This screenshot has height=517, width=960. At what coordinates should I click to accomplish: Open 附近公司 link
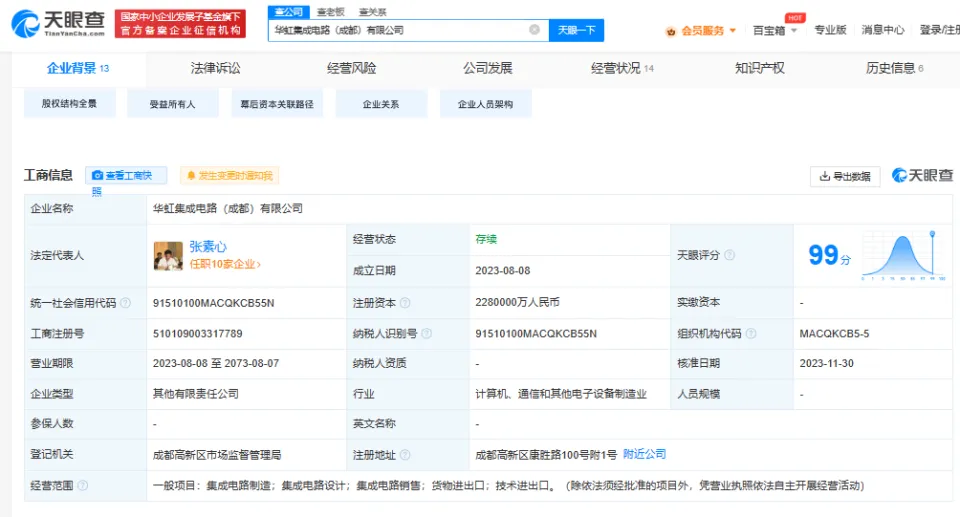[x=644, y=454]
